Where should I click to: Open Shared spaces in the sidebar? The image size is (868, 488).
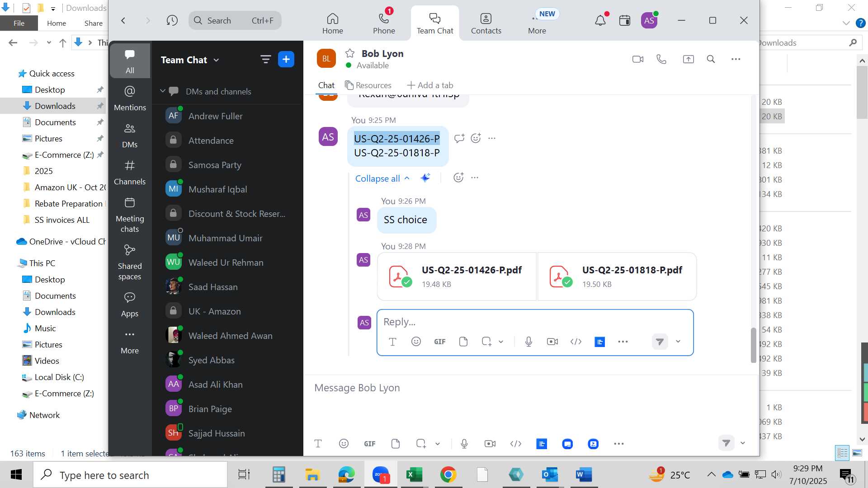tap(130, 262)
